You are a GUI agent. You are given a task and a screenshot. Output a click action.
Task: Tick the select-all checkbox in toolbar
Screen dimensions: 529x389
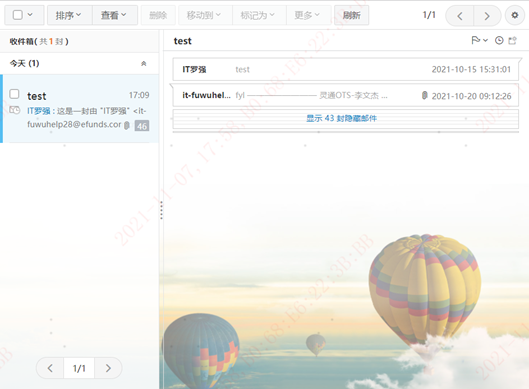(18, 15)
